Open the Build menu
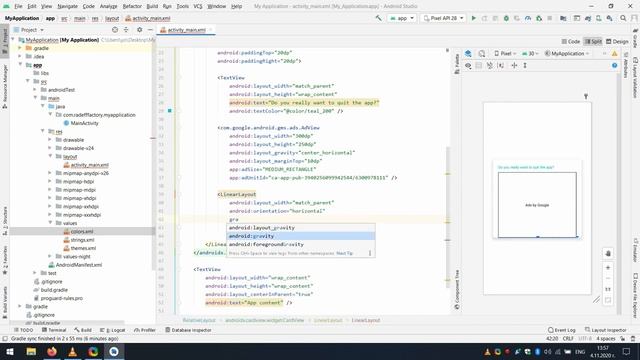Viewport: 640px width, 360px height. 152,6
